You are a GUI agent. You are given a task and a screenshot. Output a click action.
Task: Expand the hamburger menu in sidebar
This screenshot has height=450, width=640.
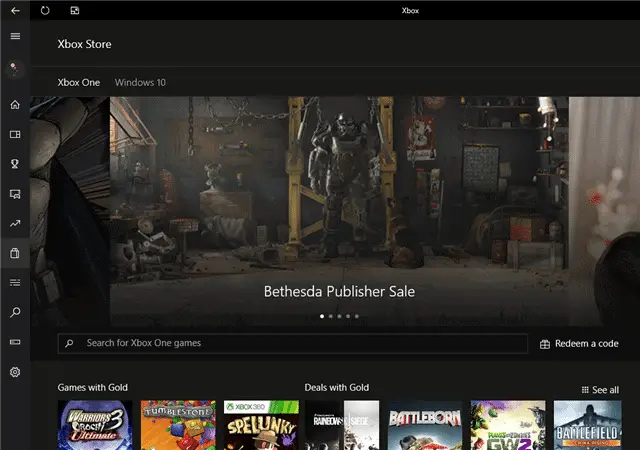[x=15, y=36]
